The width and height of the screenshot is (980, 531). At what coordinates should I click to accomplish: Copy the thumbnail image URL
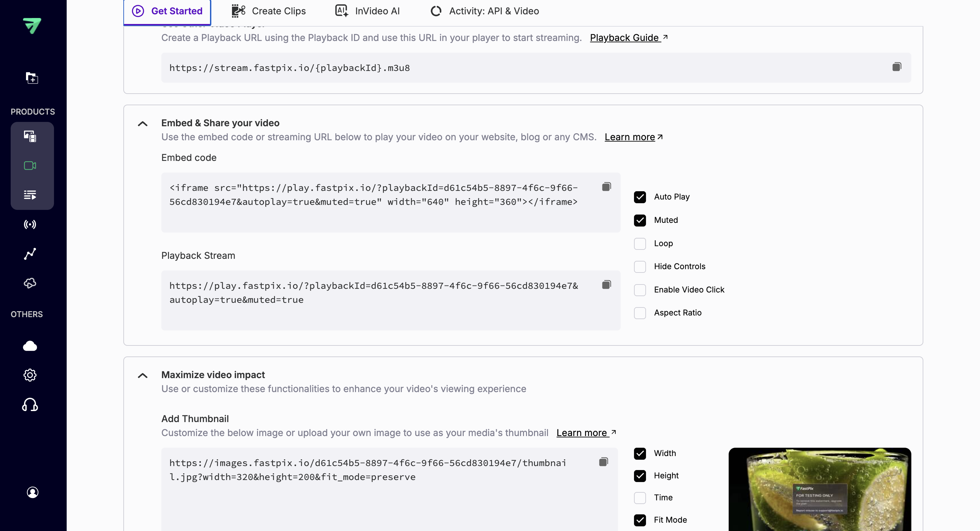coord(603,462)
